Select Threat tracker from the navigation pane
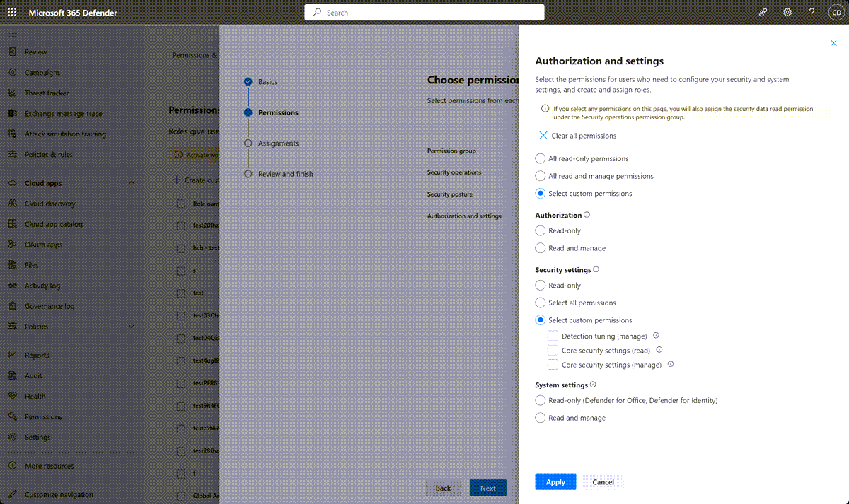This screenshot has height=504, width=849. pos(50,93)
